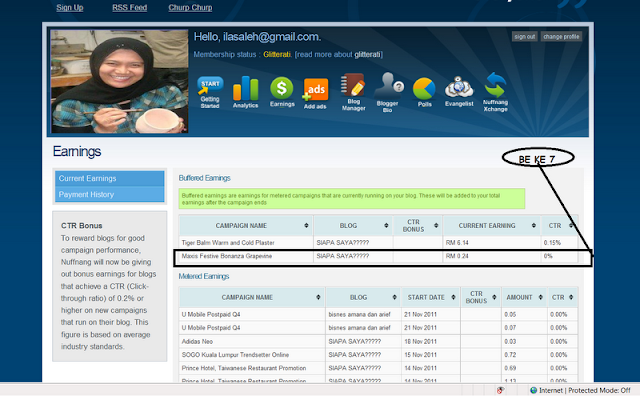Screen dimensions: 640x396
Task: Open the Polls pie chart icon
Action: pos(424,92)
